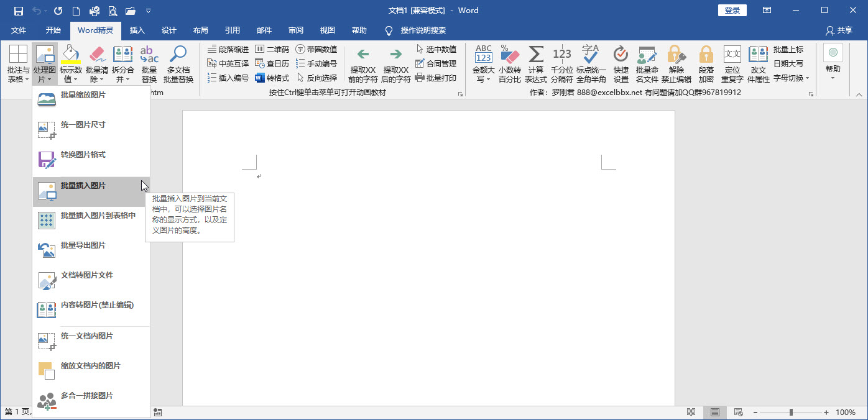Click 段落加密 padlock icon

(x=706, y=65)
